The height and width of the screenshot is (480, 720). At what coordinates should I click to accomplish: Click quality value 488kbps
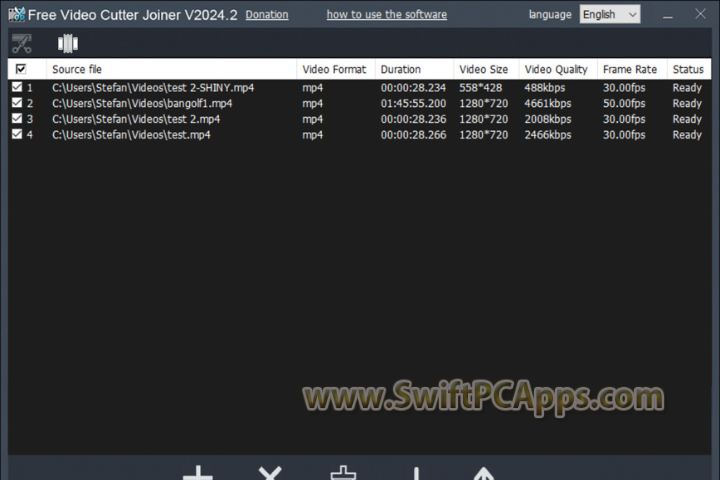click(x=545, y=88)
